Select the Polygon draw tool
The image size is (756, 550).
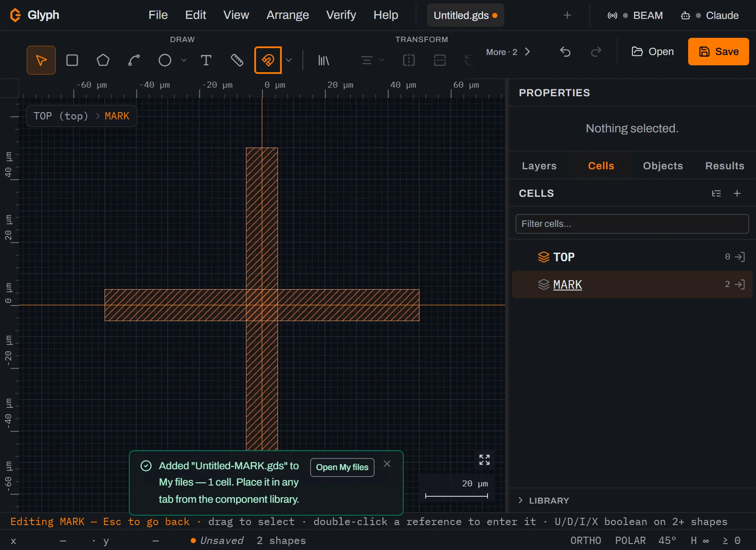click(x=103, y=60)
